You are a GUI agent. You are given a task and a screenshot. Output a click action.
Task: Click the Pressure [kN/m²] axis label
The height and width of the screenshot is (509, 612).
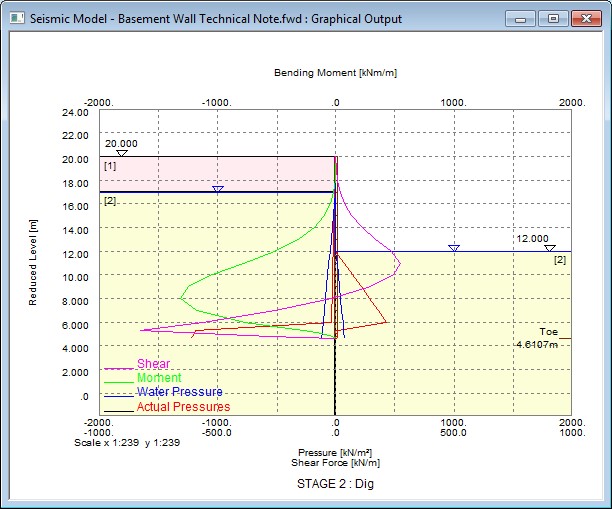click(335, 452)
